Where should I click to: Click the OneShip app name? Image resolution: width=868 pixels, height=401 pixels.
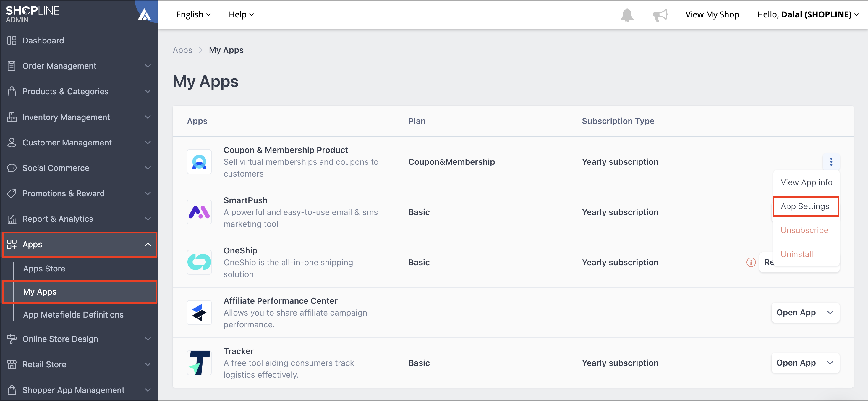click(x=240, y=250)
